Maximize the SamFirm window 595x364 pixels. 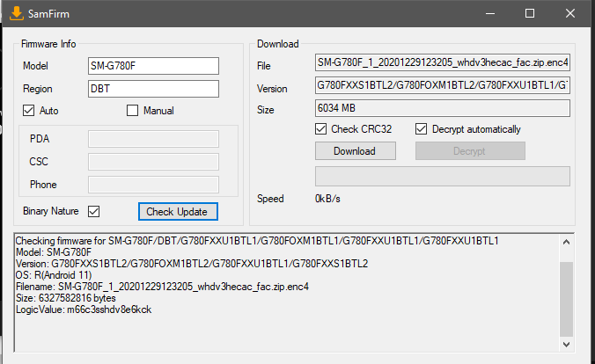[530, 14]
